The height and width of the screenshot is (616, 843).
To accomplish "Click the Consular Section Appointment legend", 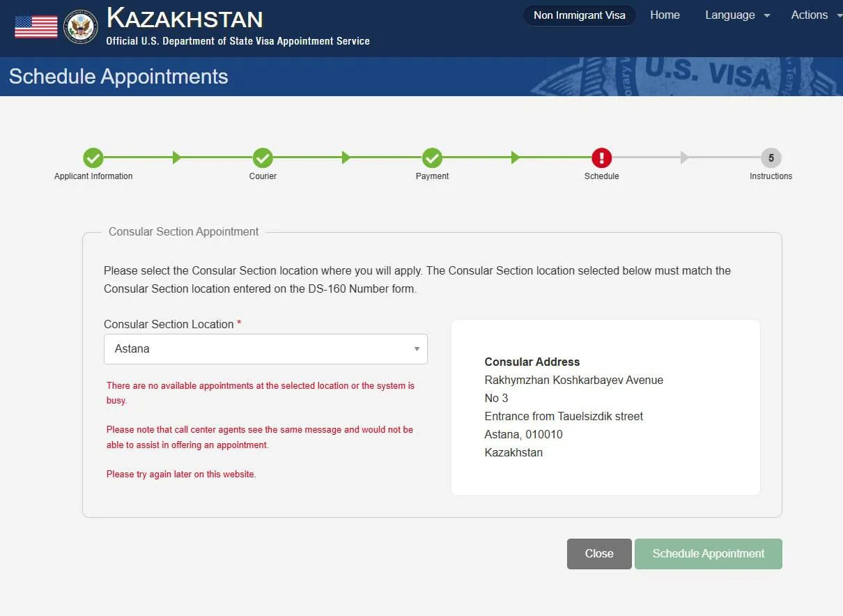I will point(184,231).
